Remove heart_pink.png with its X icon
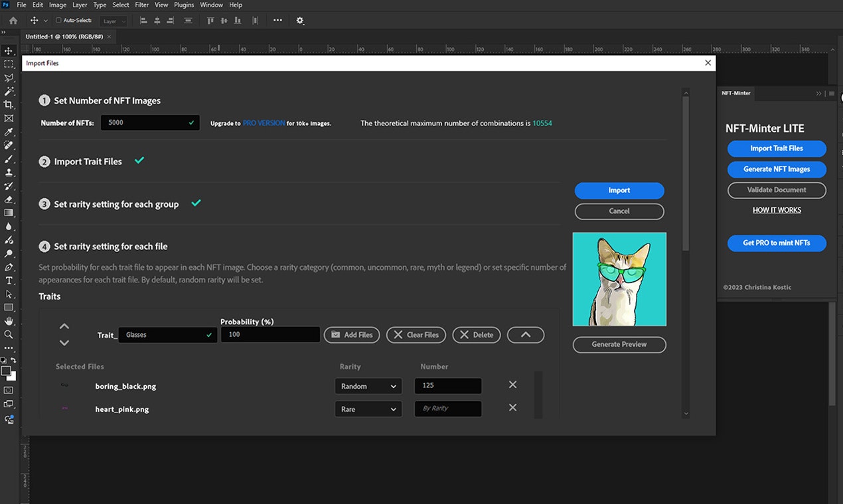The width and height of the screenshot is (843, 504). pos(512,407)
